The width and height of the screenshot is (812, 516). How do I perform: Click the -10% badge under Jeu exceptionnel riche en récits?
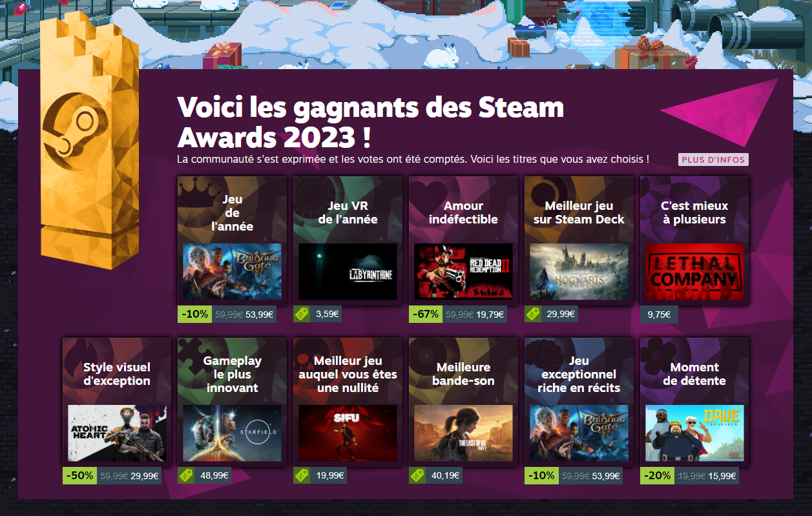(x=541, y=476)
